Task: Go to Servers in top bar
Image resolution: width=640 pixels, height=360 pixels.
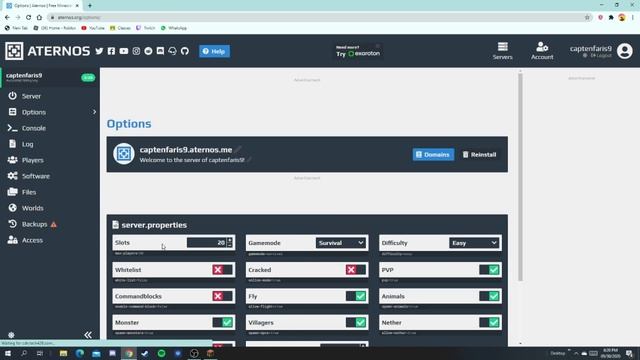Action: [502, 51]
